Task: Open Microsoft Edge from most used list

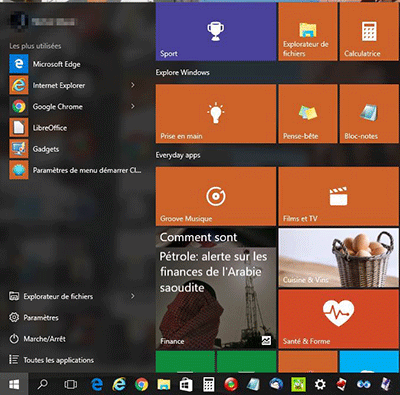Action: click(75, 64)
